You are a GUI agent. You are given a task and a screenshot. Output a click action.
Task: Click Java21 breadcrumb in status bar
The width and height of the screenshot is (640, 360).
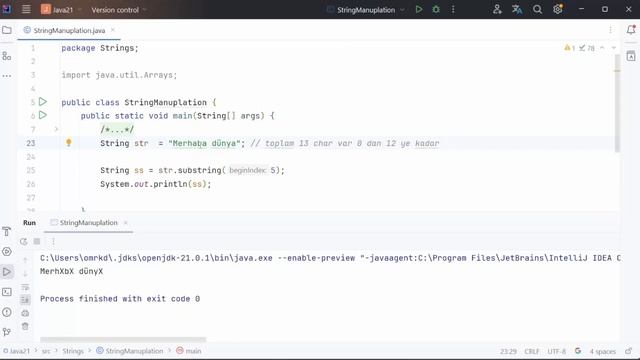[x=17, y=351]
